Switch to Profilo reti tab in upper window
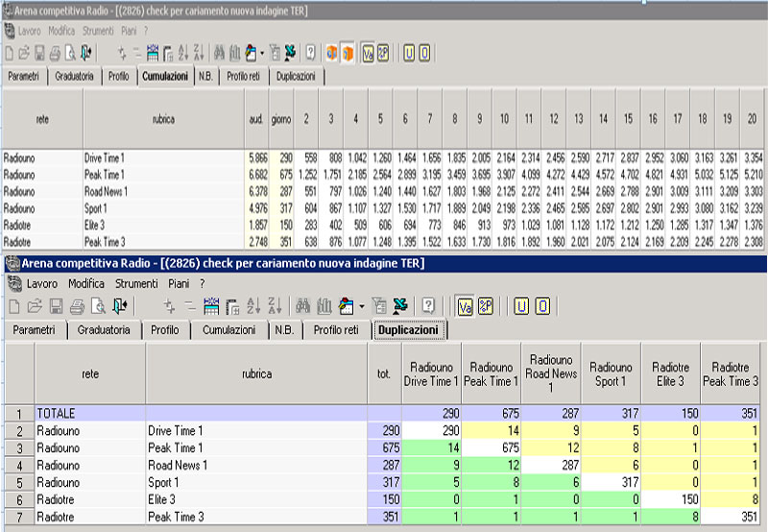Viewport: 768px width, 532px height. click(244, 76)
